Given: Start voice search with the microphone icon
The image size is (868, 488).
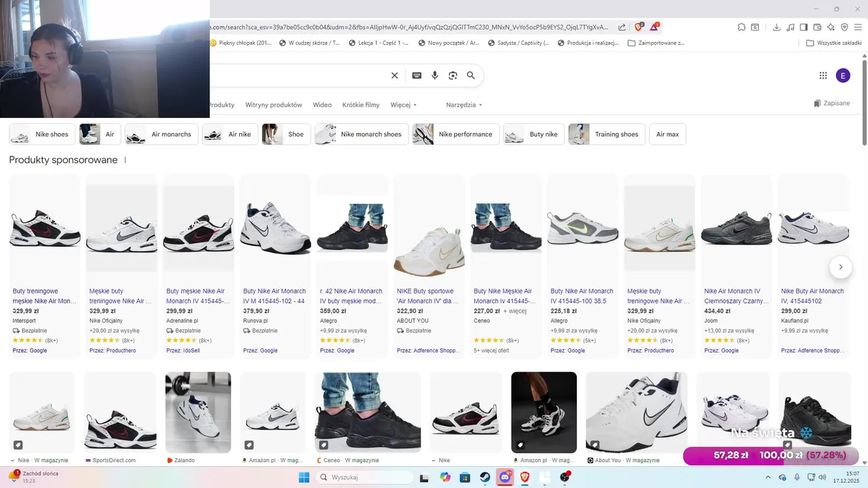Looking at the screenshot, I should [x=435, y=75].
